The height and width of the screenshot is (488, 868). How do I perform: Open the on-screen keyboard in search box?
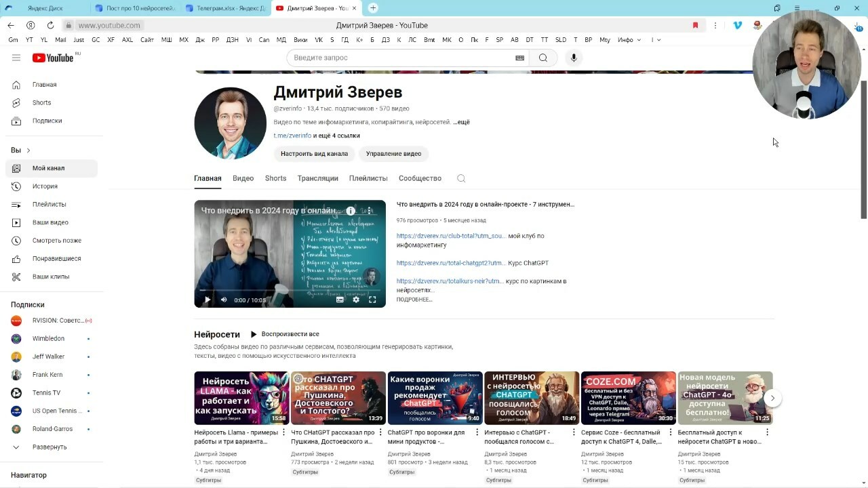point(520,58)
